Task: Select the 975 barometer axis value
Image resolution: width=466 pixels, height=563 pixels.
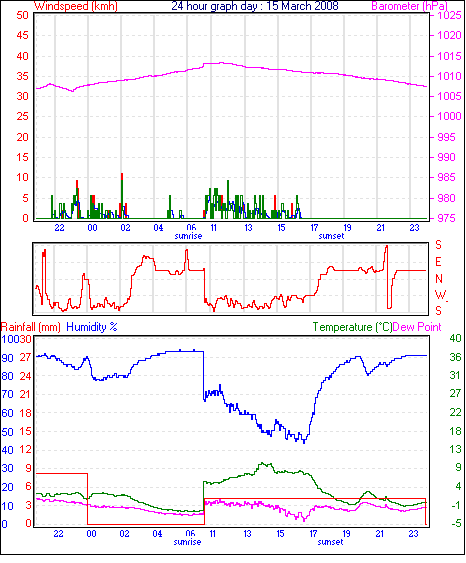Action: coord(446,218)
